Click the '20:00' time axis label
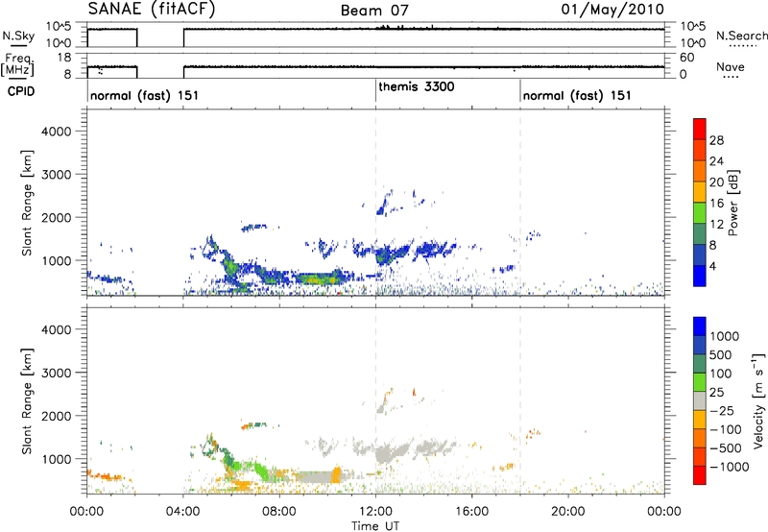The width and height of the screenshot is (768, 532). [x=568, y=512]
